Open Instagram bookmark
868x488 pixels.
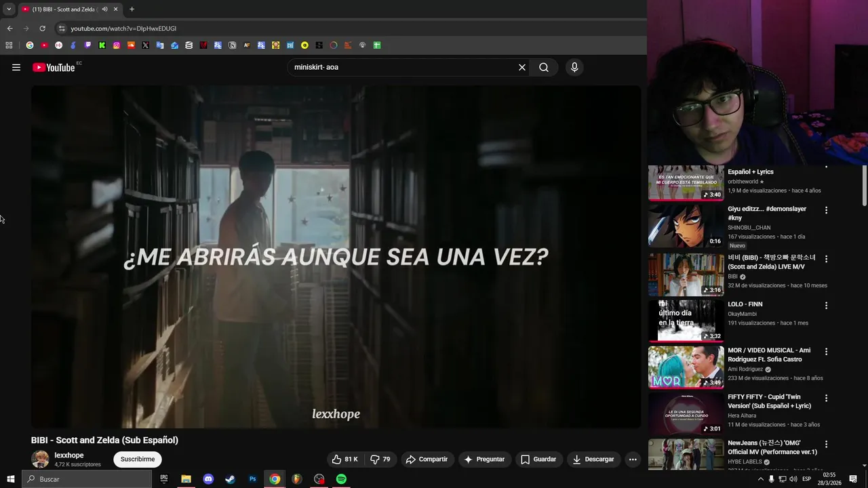117,45
